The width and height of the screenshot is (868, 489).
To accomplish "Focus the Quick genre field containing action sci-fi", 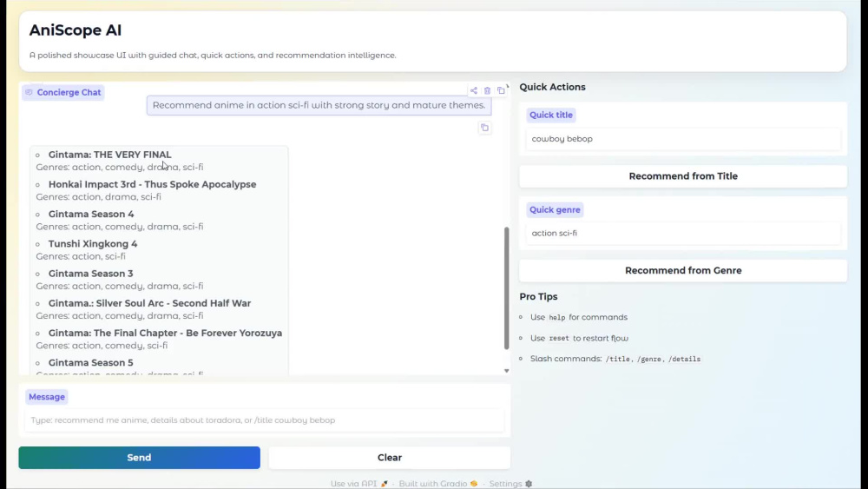I will [x=683, y=233].
